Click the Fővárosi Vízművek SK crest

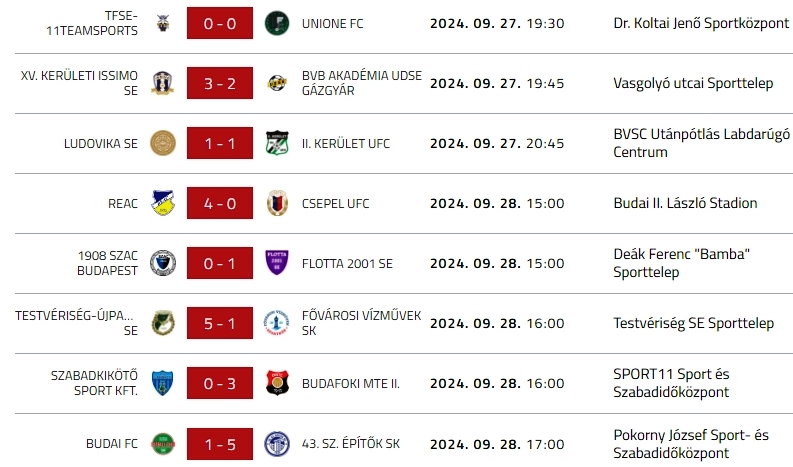277,323
